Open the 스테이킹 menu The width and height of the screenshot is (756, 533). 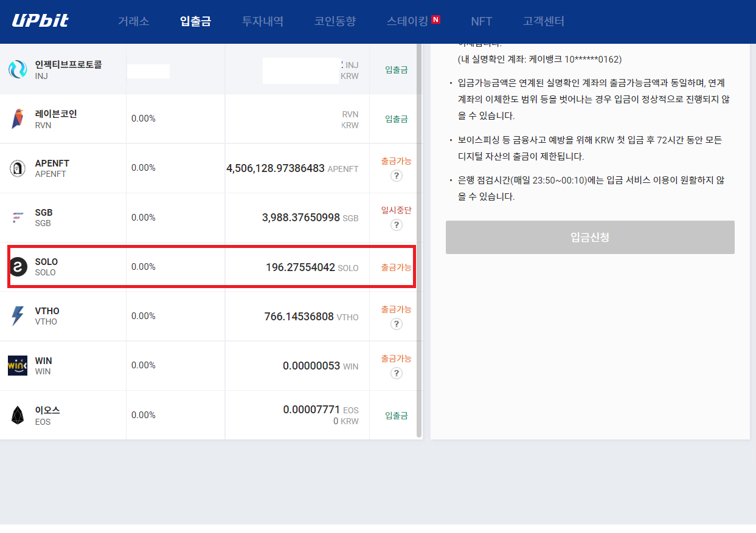coord(407,21)
